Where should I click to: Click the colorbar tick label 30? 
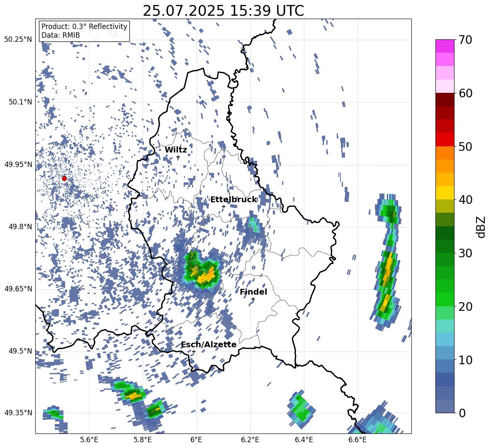pyautogui.click(x=465, y=253)
